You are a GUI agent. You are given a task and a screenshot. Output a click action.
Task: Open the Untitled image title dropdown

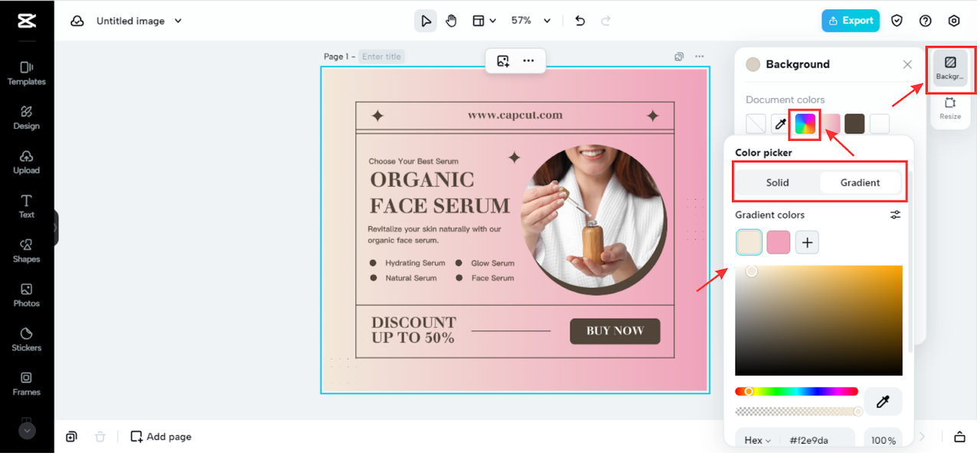click(139, 21)
